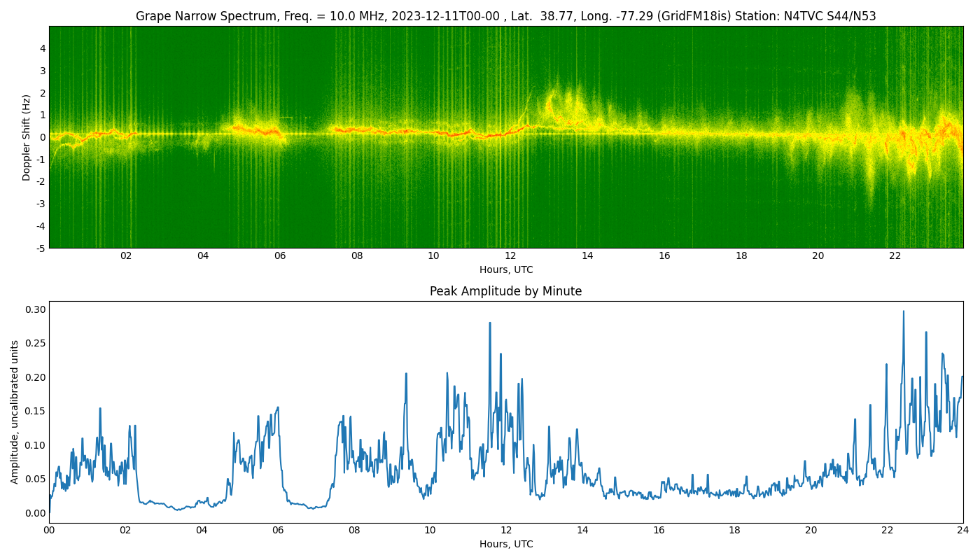980x560 pixels.
Task: Select the 0.00 amplitude tick label
Action: 36,513
